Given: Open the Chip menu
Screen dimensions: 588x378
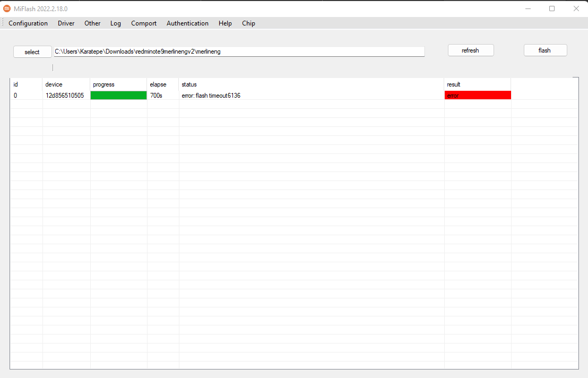Looking at the screenshot, I should [x=248, y=23].
